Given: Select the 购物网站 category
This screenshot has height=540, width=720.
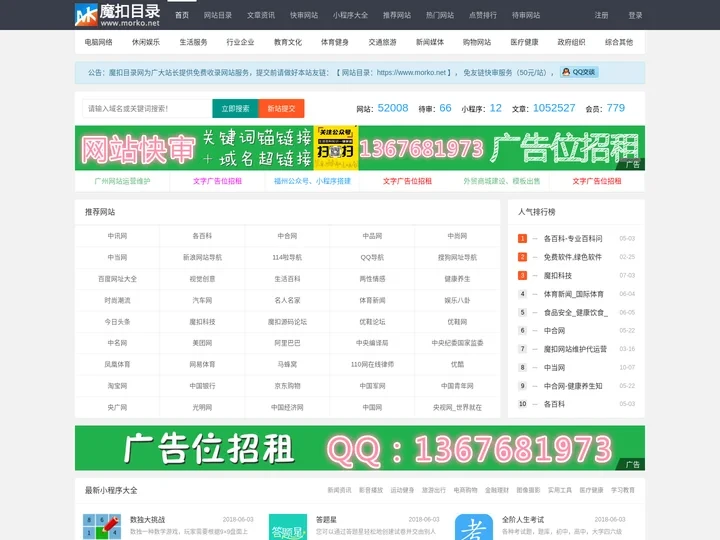Looking at the screenshot, I should 477,42.
